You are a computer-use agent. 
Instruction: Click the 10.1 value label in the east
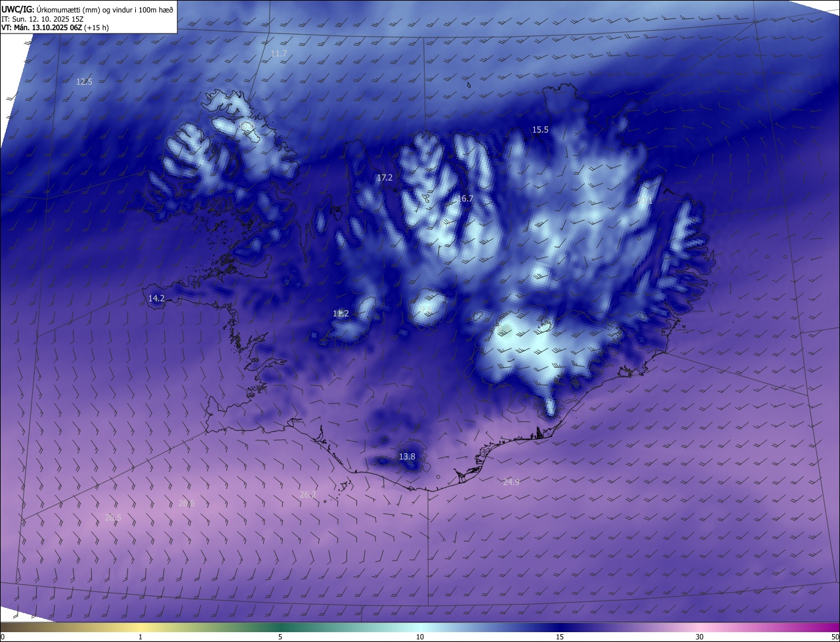point(645,202)
